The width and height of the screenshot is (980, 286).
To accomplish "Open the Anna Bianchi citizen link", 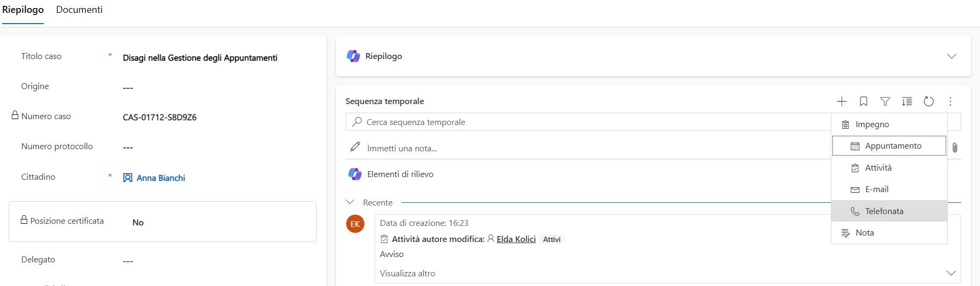I will pyautogui.click(x=160, y=178).
